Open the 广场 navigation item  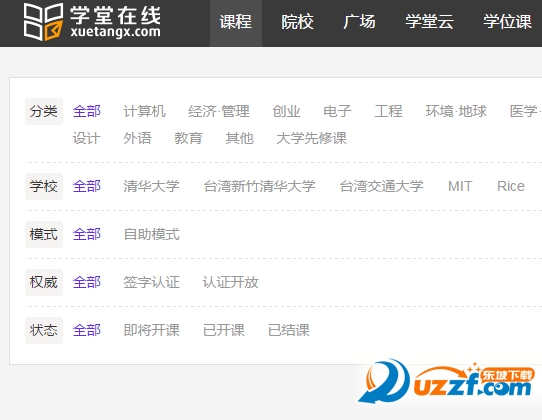tap(359, 22)
